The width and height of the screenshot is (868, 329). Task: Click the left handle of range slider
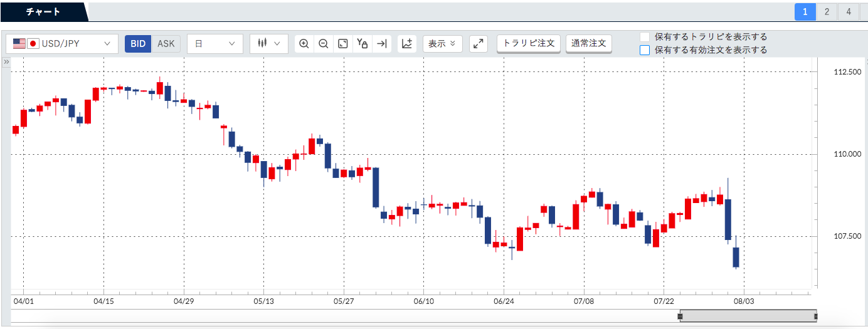tap(680, 316)
